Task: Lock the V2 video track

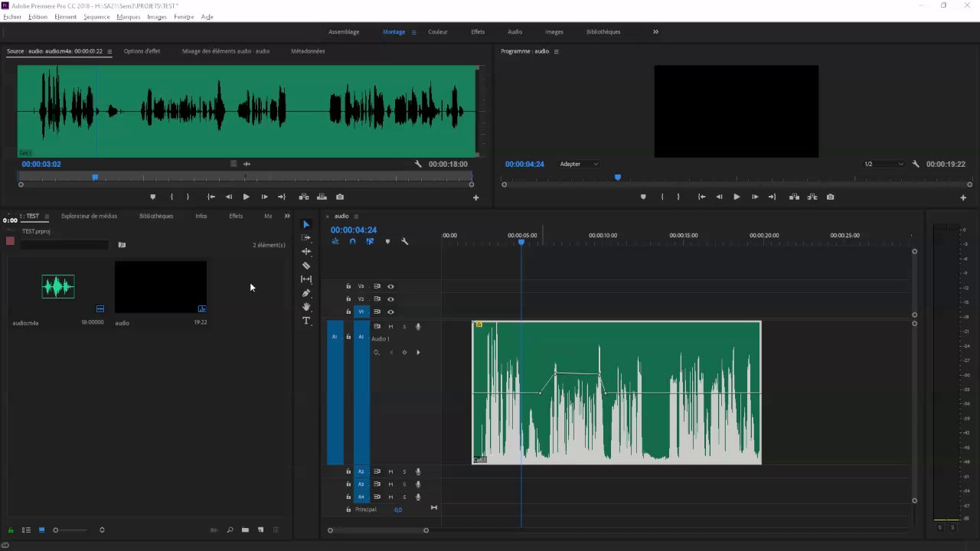Action: tap(348, 299)
